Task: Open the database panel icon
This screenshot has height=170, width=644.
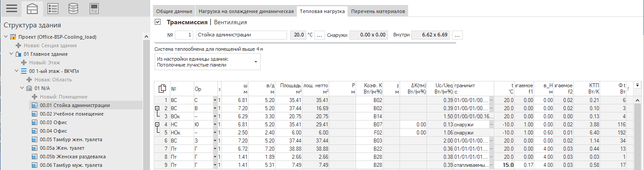Action: (73, 8)
